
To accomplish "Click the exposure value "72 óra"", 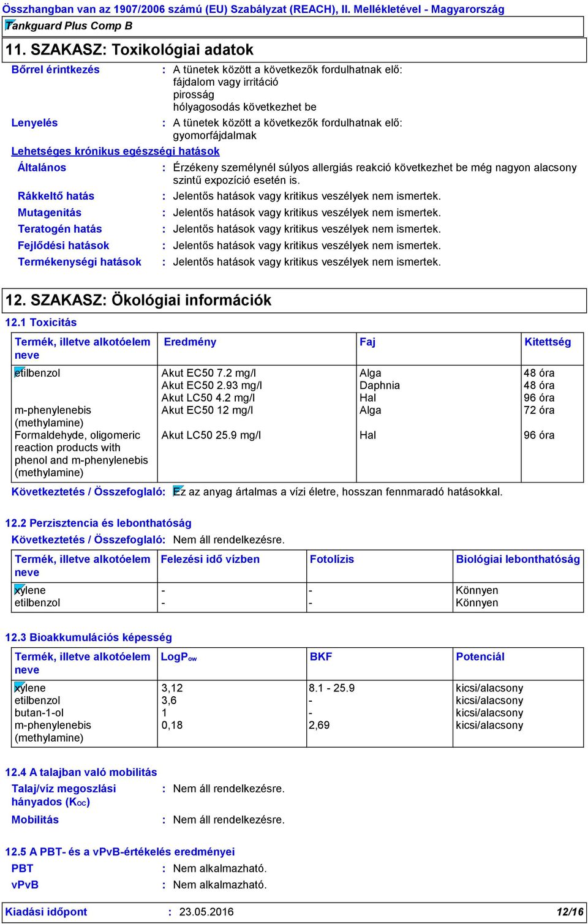I will pyautogui.click(x=539, y=410).
